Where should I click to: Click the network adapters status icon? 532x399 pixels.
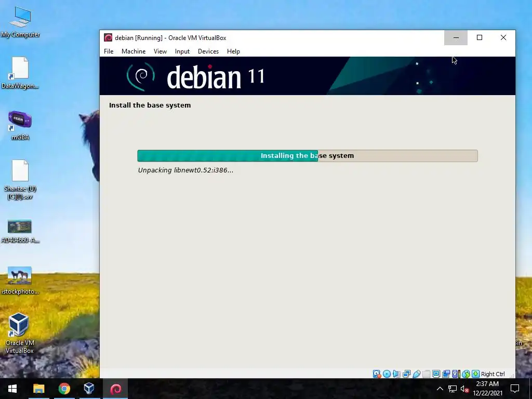(x=406, y=374)
